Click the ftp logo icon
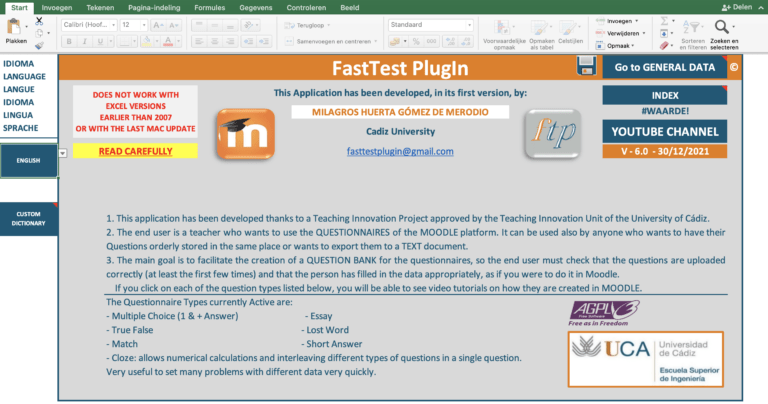 553,134
